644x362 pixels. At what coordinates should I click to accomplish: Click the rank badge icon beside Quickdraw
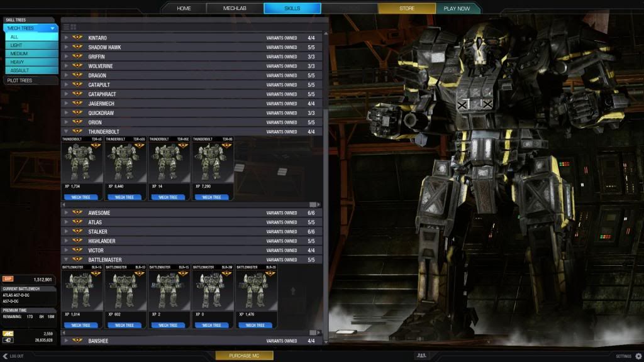[x=77, y=112]
